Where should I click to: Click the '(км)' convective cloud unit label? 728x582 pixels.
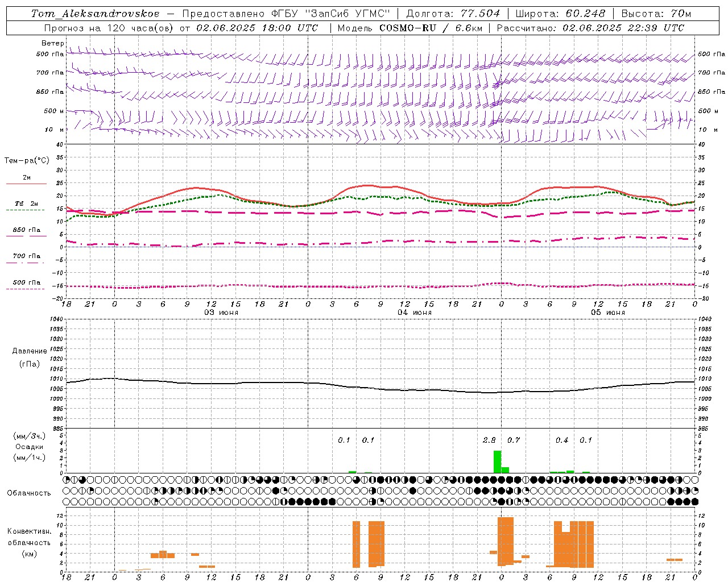tap(30, 554)
